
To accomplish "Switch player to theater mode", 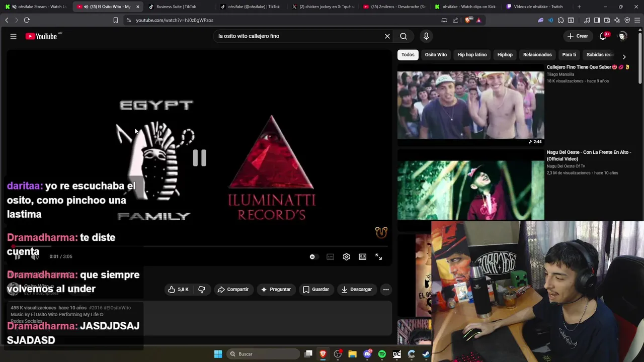I will tap(362, 257).
